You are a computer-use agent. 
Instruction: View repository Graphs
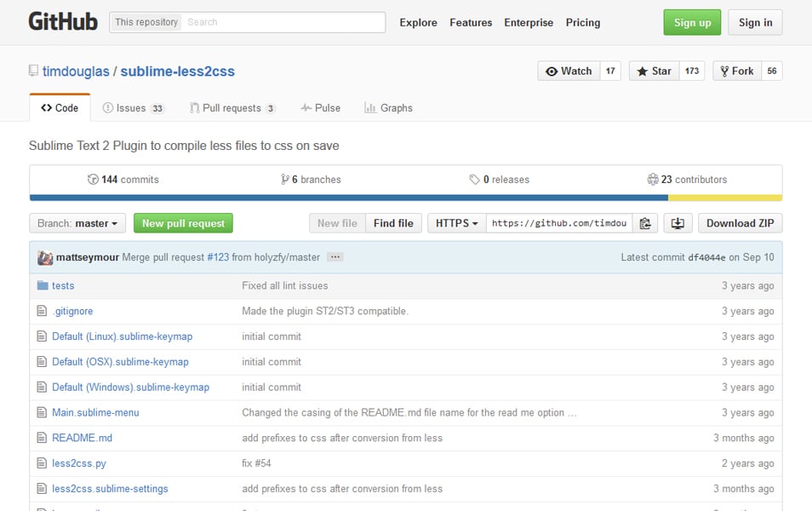[387, 107]
